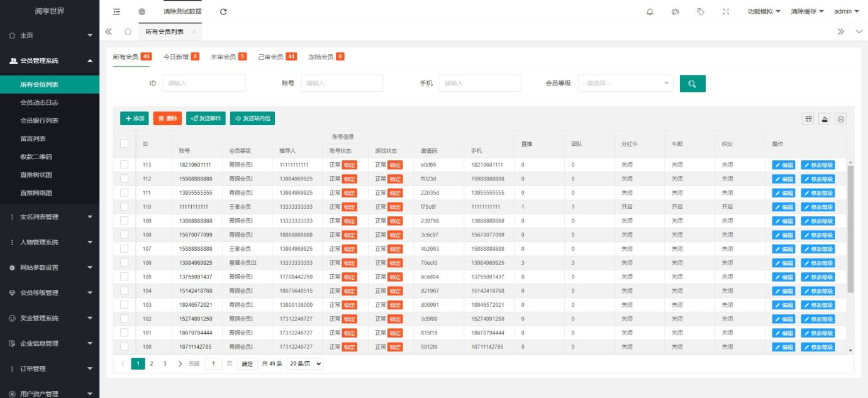Tick the select-all checkbox in header

tap(124, 143)
